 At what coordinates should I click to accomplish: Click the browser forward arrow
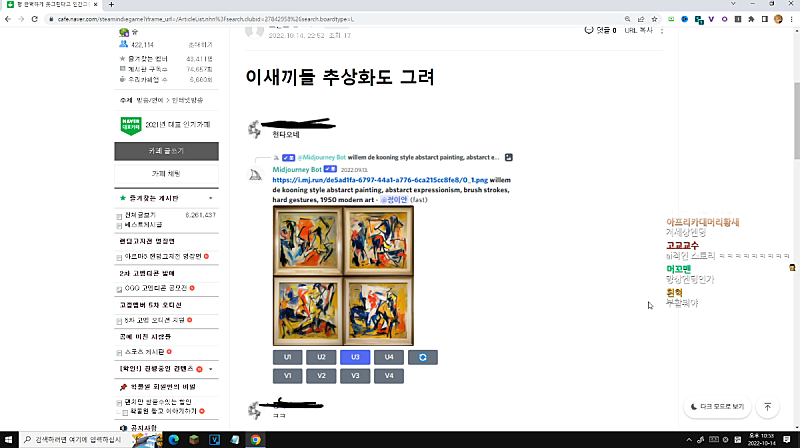click(21, 19)
